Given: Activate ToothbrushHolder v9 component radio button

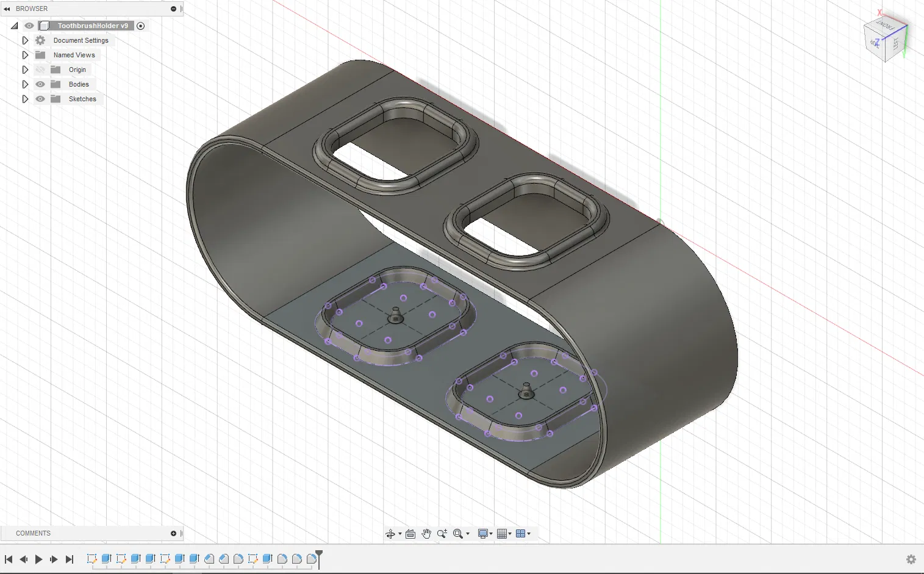Looking at the screenshot, I should pyautogui.click(x=141, y=26).
